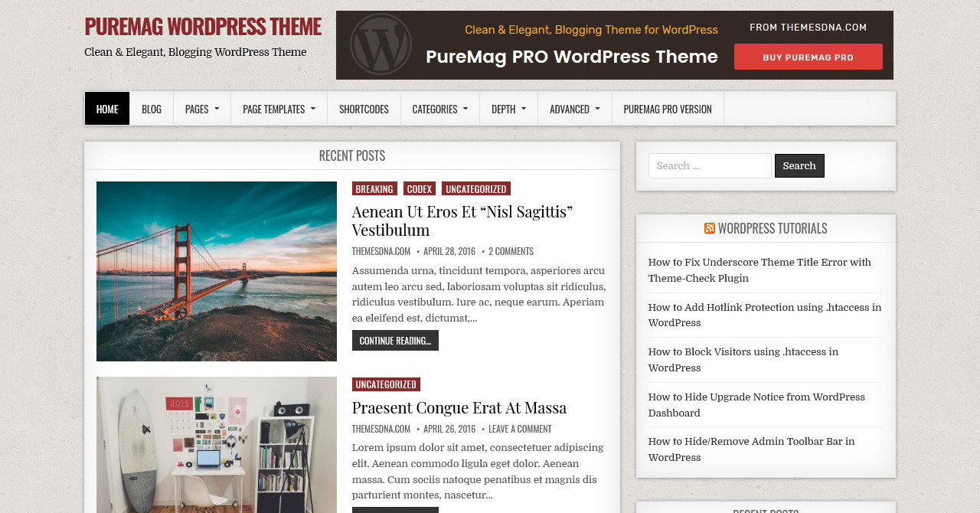Click the PureMag PRO WordPress Theme banner text
The width and height of the screenshot is (980, 513).
coord(572,57)
